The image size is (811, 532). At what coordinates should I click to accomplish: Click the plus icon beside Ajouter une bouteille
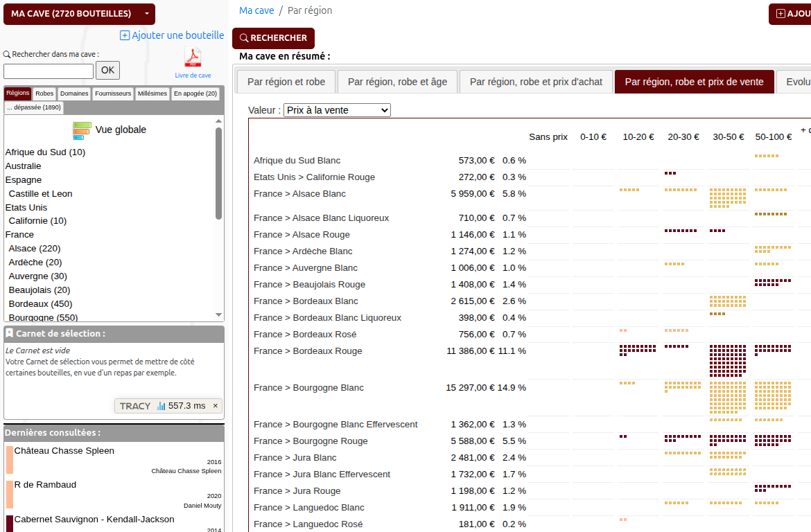125,35
